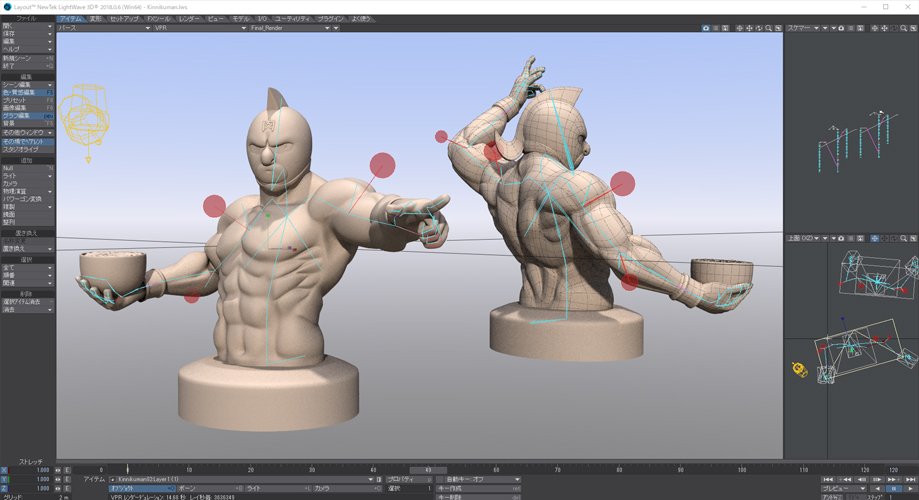Toggle the X axis channel button
The width and height of the screenshot is (919, 500).
pyautogui.click(x=5, y=470)
